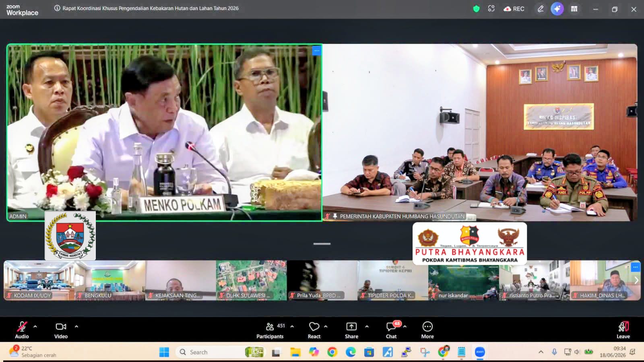
Task: Click the meeting title Rapat Koordinasi Khusus
Action: coord(151,8)
